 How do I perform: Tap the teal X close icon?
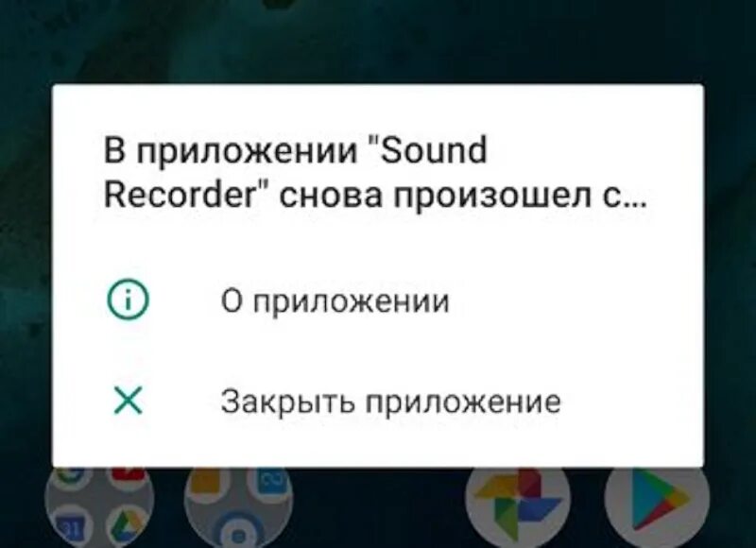tap(128, 401)
